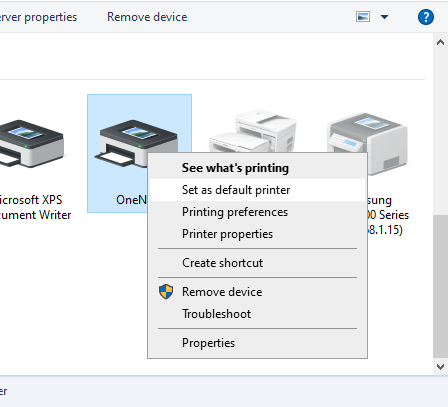
Task: Click the server properties toolbar button
Action: 38,17
